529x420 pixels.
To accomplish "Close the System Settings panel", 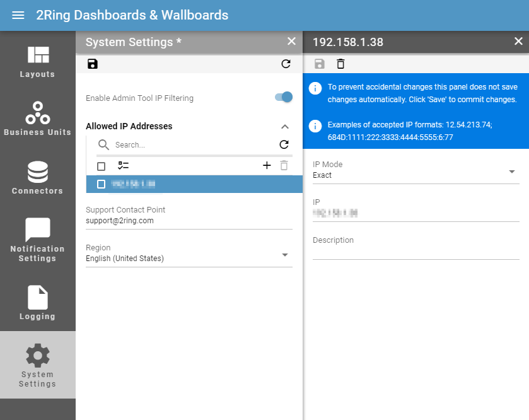I will coord(291,42).
